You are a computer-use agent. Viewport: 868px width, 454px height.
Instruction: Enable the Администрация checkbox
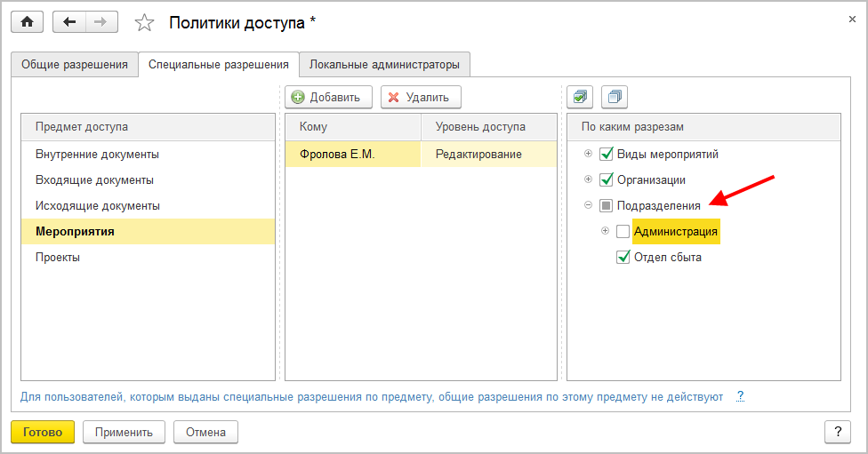tap(623, 232)
